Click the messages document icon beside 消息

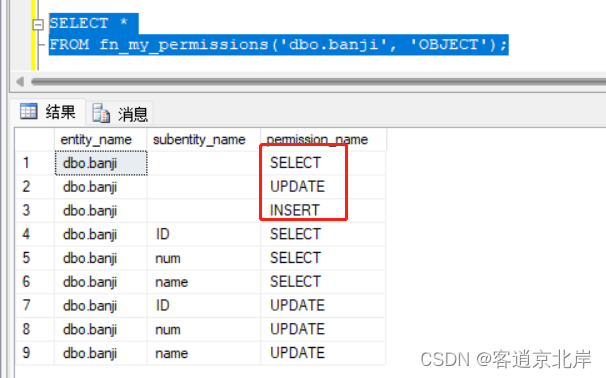101,113
